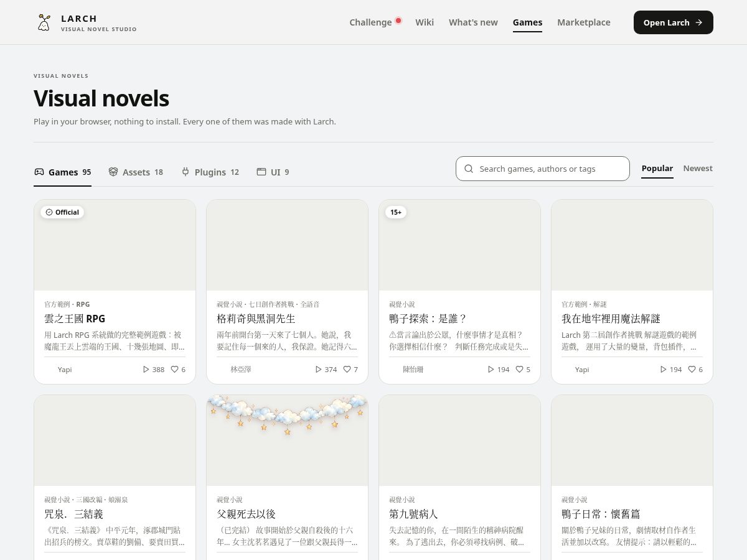Click heart icon on 雲之王國 RPG card
Screen dimensions: 747x560
(x=174, y=370)
